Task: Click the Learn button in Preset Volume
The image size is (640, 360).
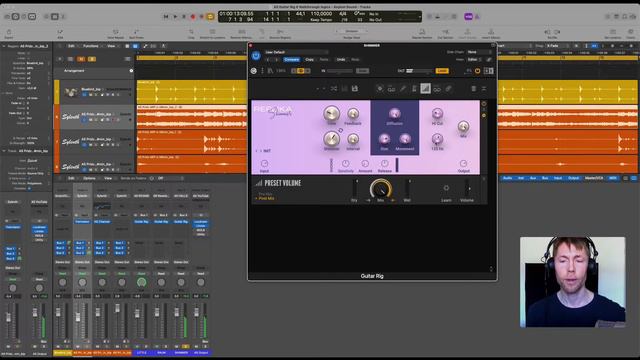Action: [446, 188]
